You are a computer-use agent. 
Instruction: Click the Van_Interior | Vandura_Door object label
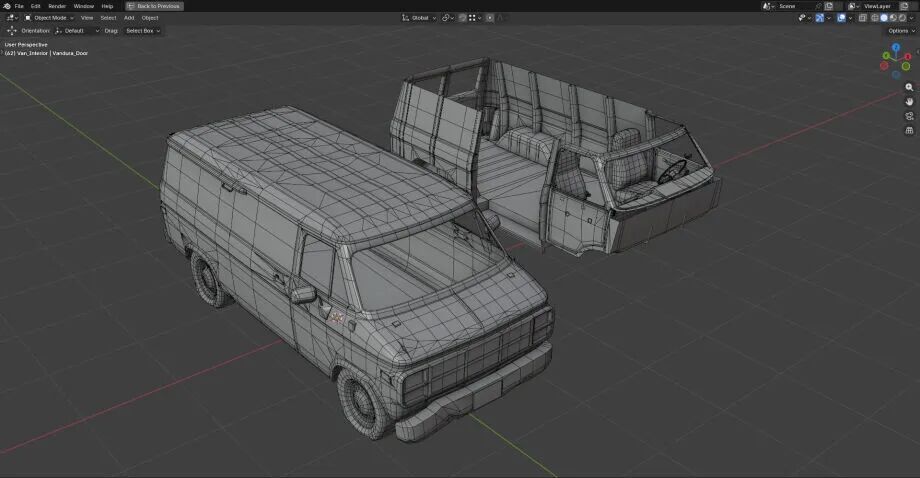(x=46, y=53)
